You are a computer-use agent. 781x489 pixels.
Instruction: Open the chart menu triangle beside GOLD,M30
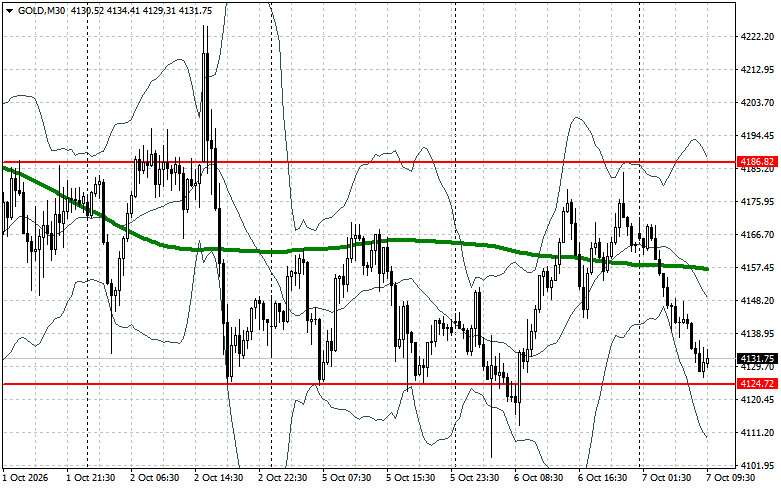tap(9, 10)
